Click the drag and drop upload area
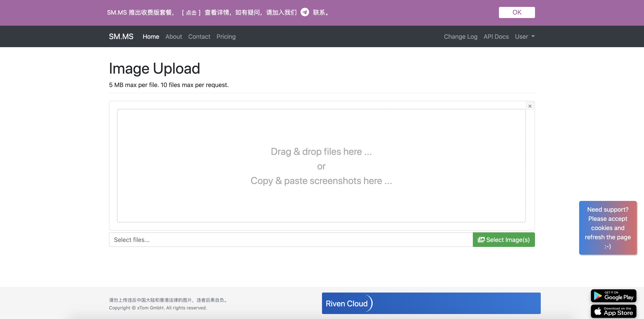The width and height of the screenshot is (644, 319). tap(321, 166)
